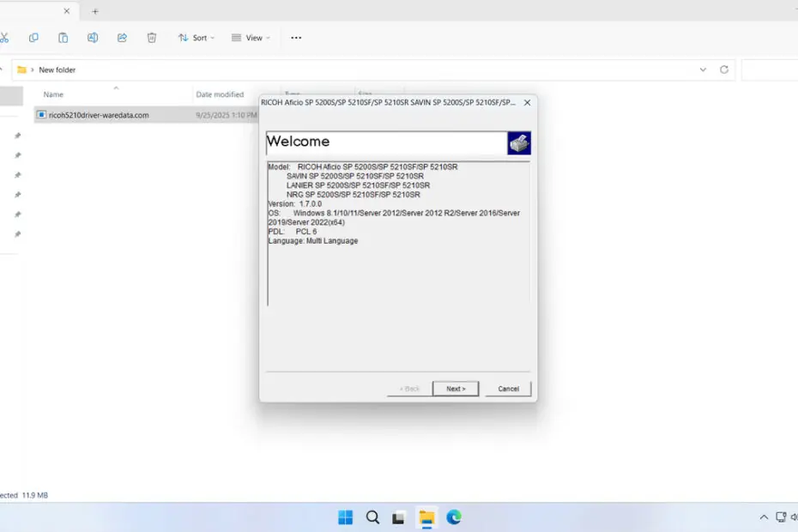The width and height of the screenshot is (798, 532).
Task: Click the PDL PCL 6 line
Action: tap(293, 231)
